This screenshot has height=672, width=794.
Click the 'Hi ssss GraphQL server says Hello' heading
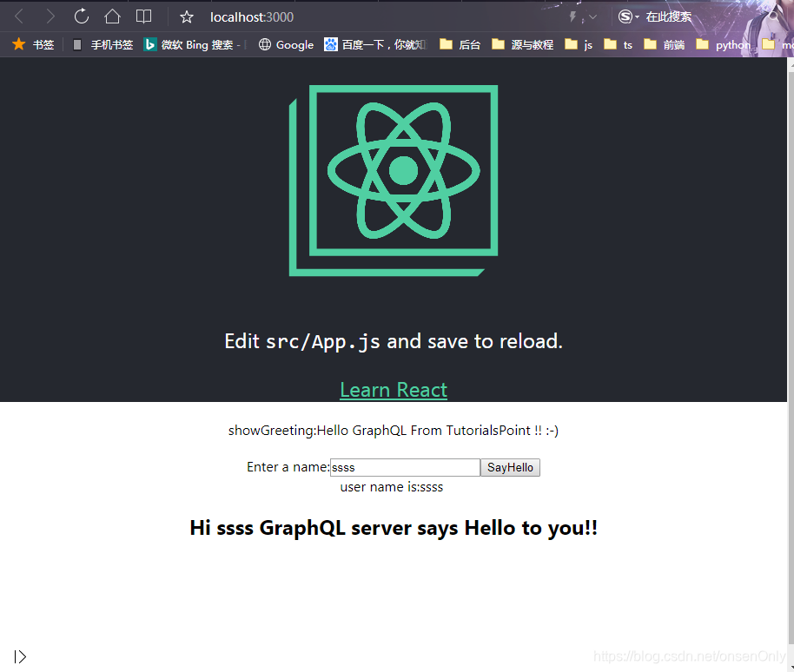[394, 528]
